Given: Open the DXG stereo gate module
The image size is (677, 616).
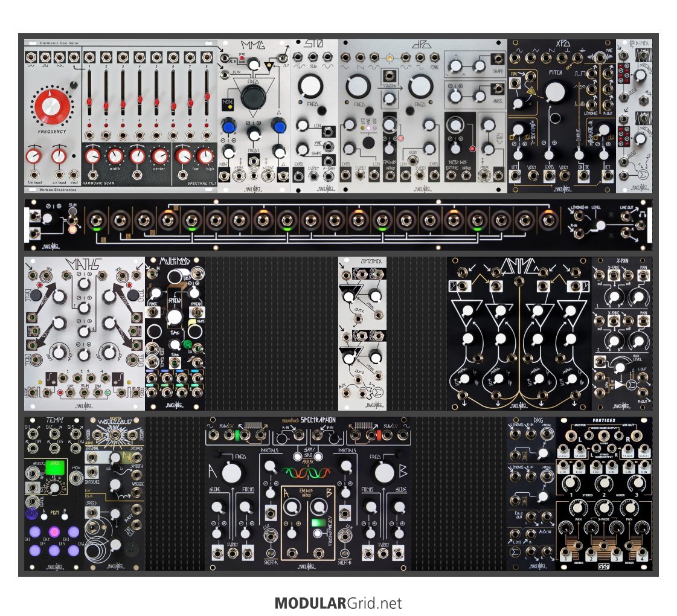Looking at the screenshot, I should 531,493.
